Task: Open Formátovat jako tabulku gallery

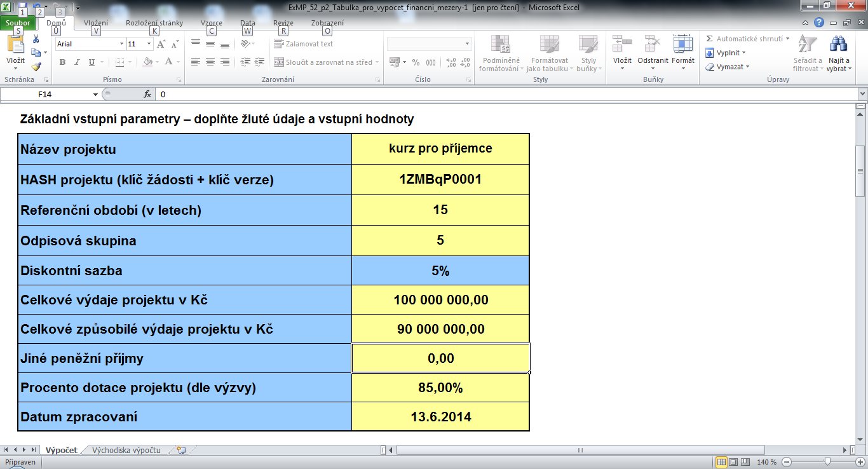Action: [x=550, y=54]
